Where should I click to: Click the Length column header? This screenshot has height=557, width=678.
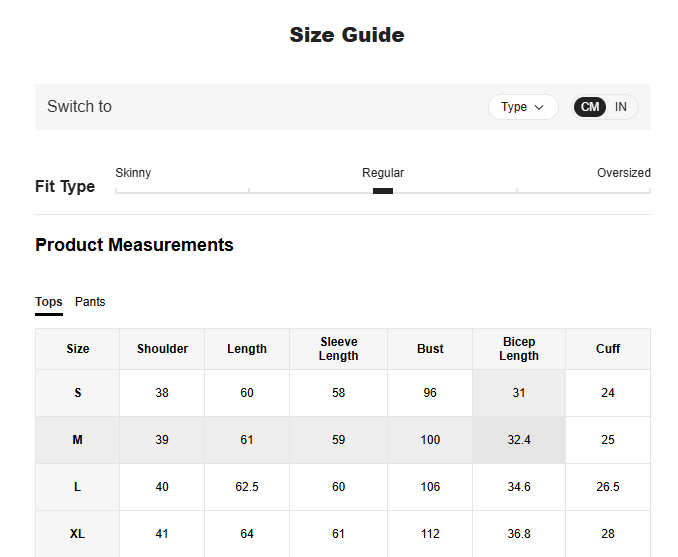tap(247, 349)
